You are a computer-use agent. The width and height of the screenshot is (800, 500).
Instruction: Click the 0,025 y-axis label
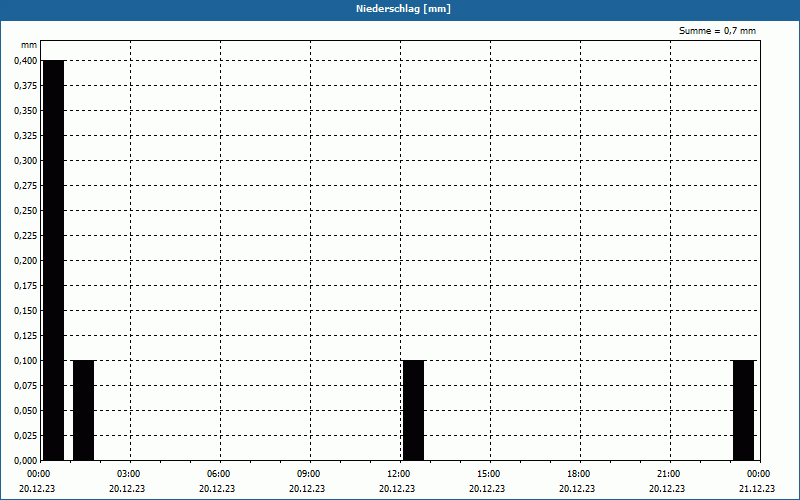coord(26,436)
